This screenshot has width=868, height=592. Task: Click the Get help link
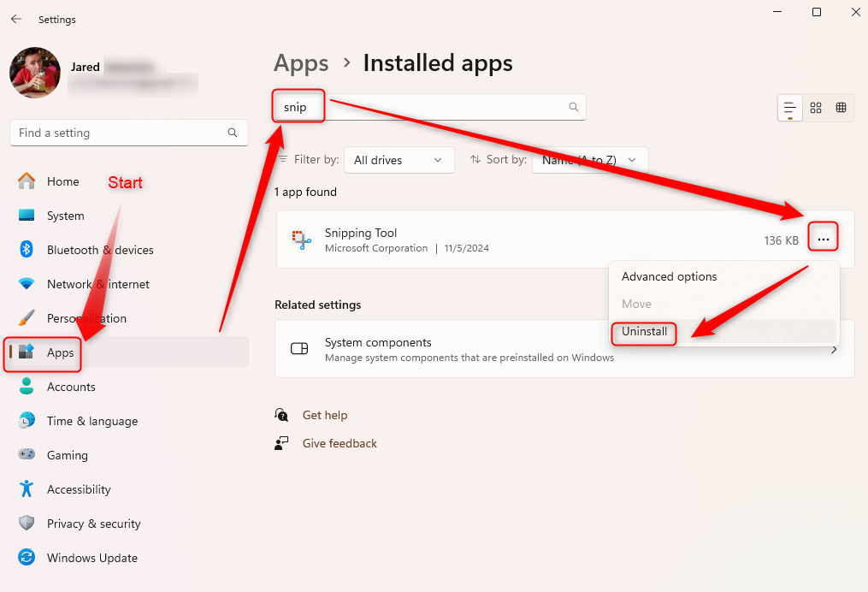325,415
